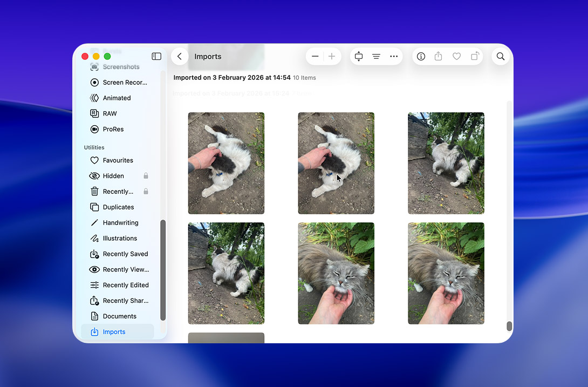Toggle aspect ratio grid view icon
Viewport: 588px width, 387px height.
click(x=359, y=56)
